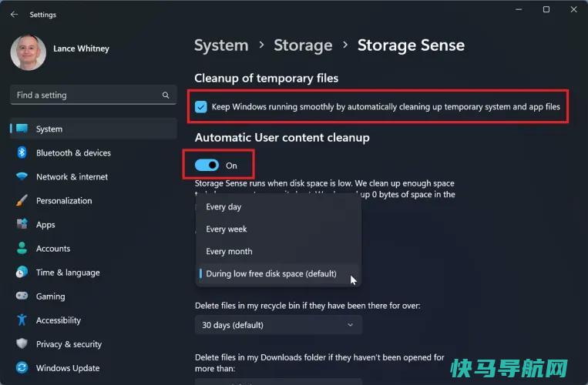Image resolution: width=588 pixels, height=385 pixels.
Task: Click the Find a setting field
Action: pyautogui.click(x=93, y=95)
